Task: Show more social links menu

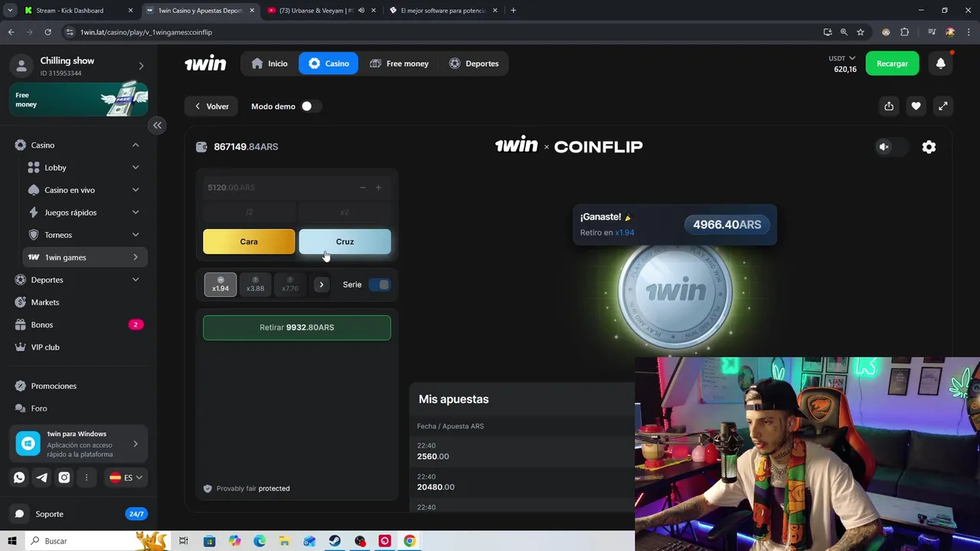Action: [x=87, y=478]
